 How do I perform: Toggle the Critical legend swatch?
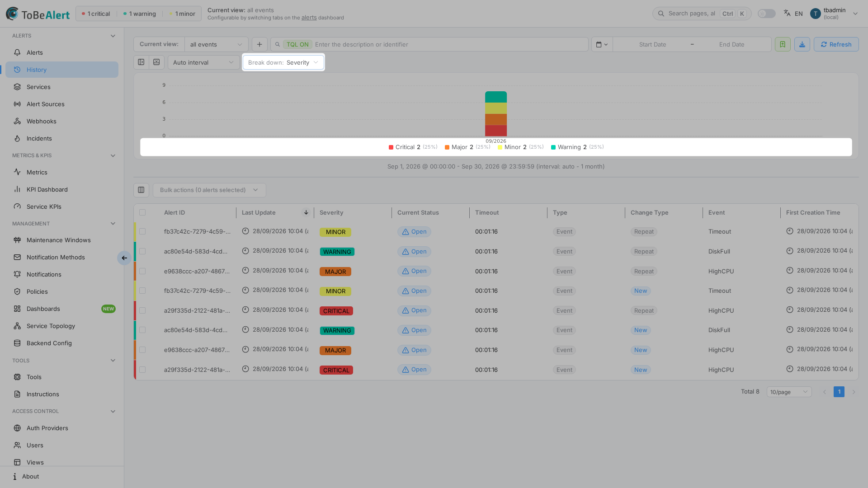[391, 147]
